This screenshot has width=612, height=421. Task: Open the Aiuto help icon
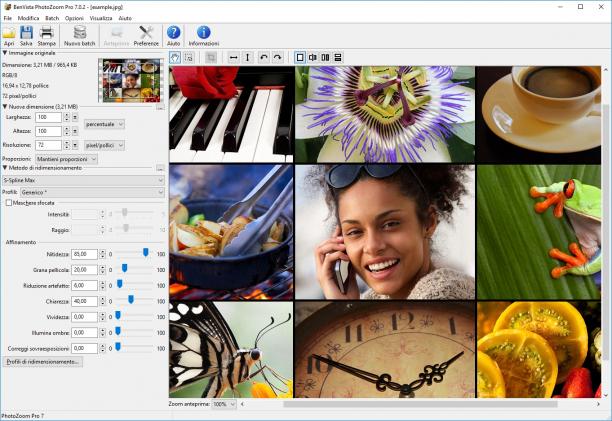pyautogui.click(x=173, y=36)
